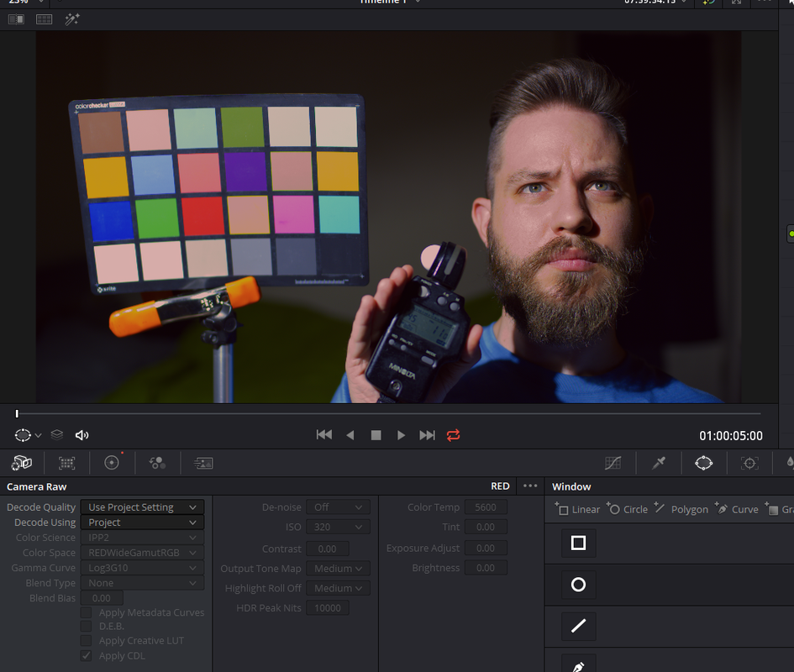Click the Color Temp 5600 field
Viewport: 794px width, 672px height.
tap(486, 507)
